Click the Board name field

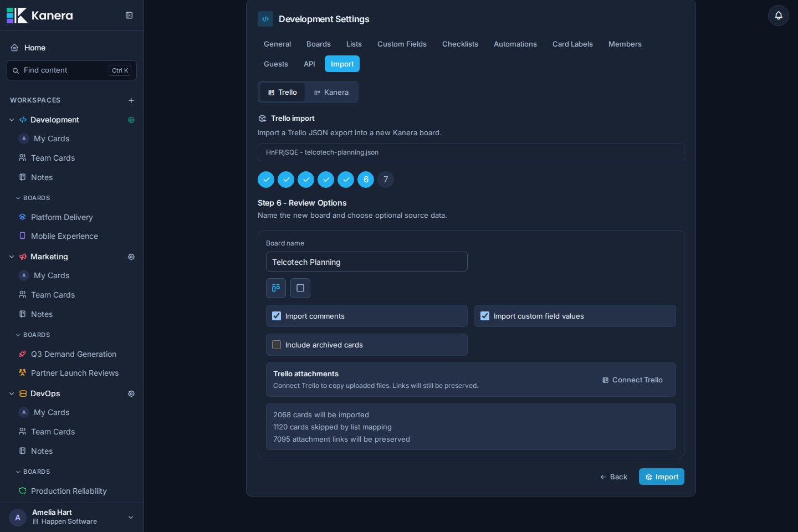tap(367, 262)
